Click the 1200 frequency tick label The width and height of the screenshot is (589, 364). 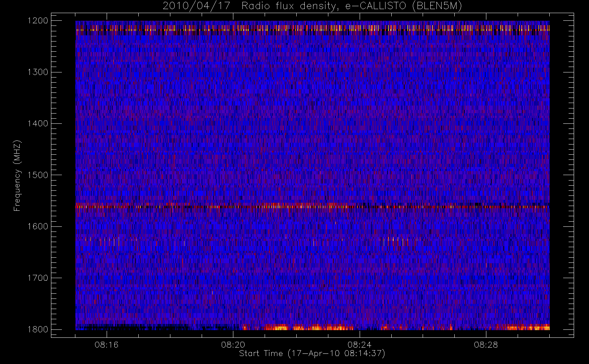pos(38,21)
